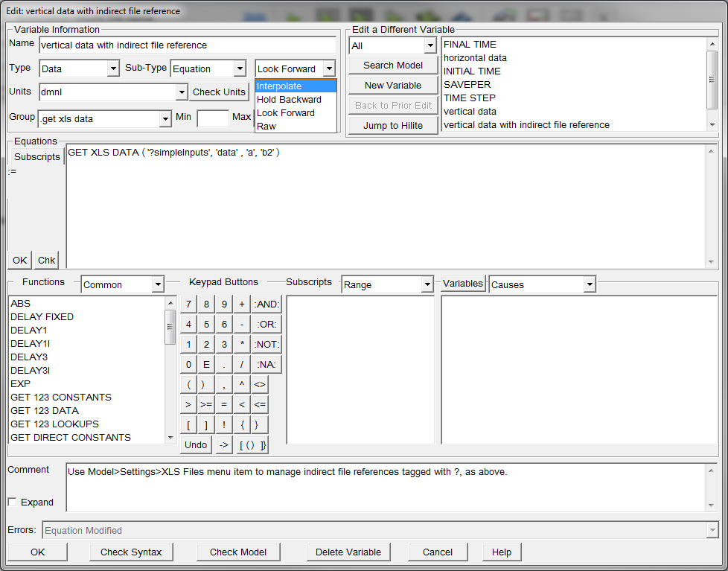The image size is (728, 571).
Task: Click the -> arrow keypad button
Action: pyautogui.click(x=224, y=444)
